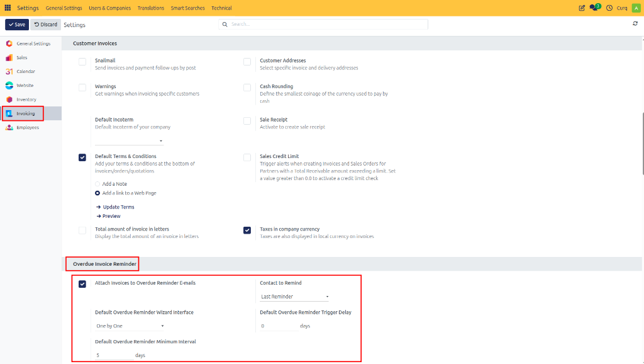Open the Smart Searches menu
The width and height of the screenshot is (644, 364).
(x=187, y=8)
